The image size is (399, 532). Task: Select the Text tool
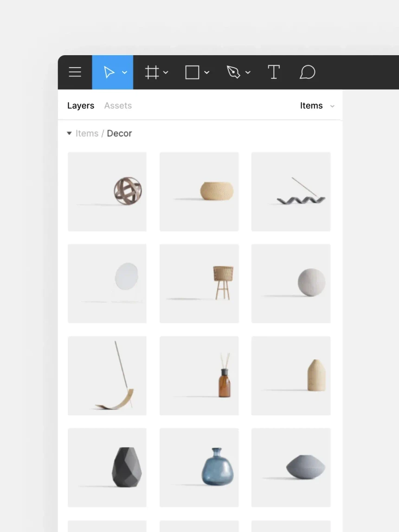(x=274, y=72)
